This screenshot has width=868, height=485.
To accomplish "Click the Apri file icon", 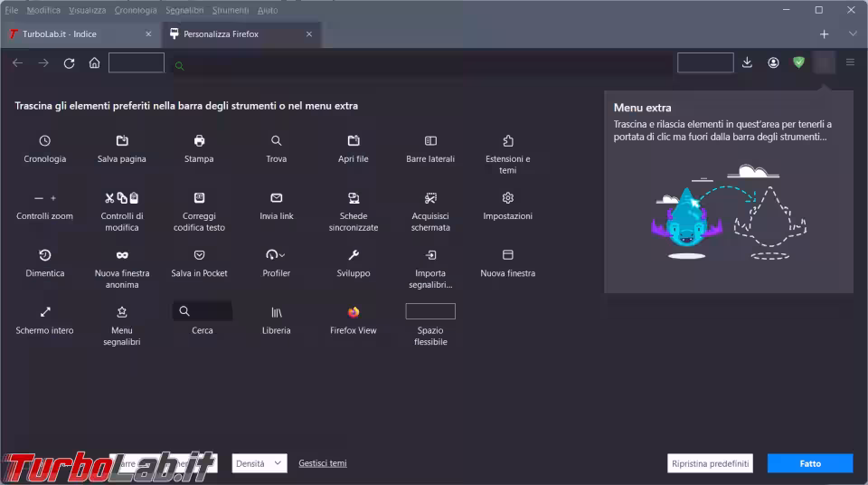I will [354, 141].
